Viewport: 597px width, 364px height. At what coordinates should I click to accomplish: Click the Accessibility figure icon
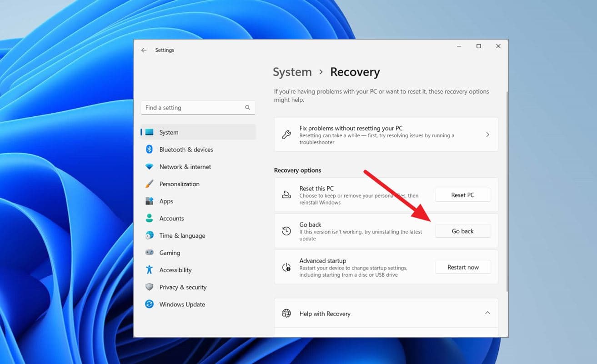pos(149,270)
